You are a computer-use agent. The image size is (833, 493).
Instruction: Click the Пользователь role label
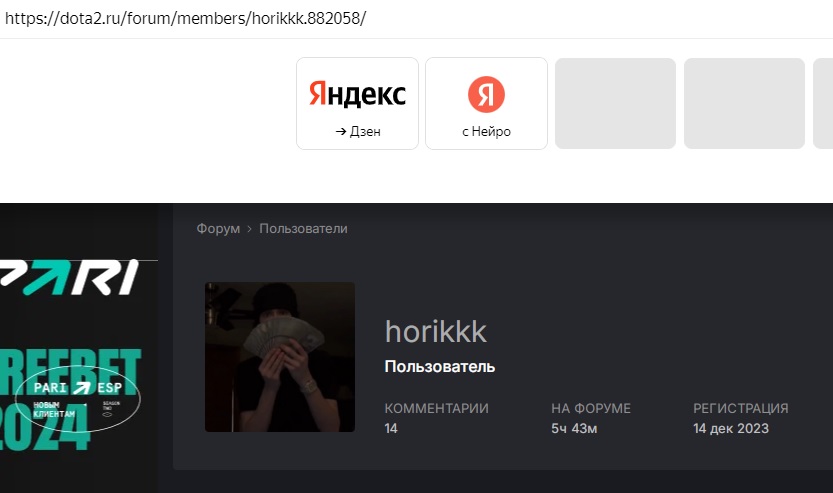coord(440,367)
